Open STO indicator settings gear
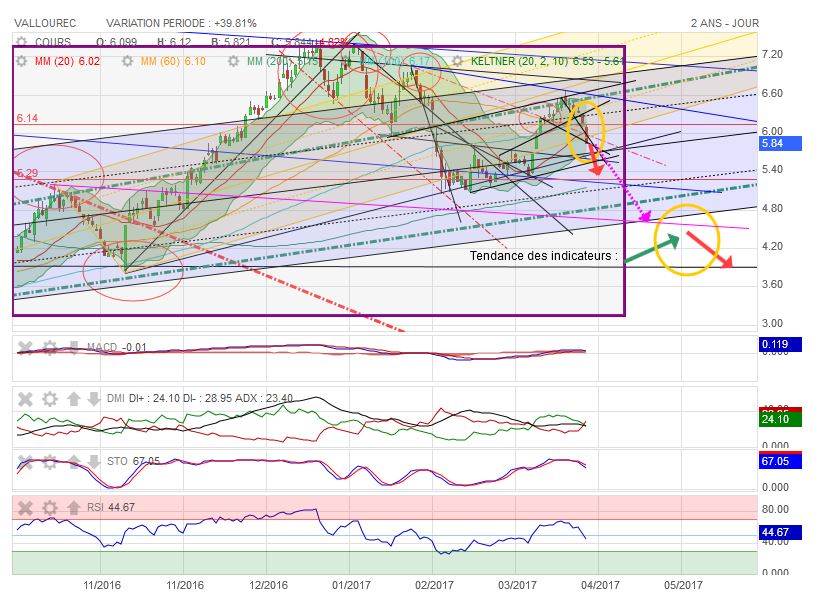Viewport: 815px width, 602px height. pos(49,462)
